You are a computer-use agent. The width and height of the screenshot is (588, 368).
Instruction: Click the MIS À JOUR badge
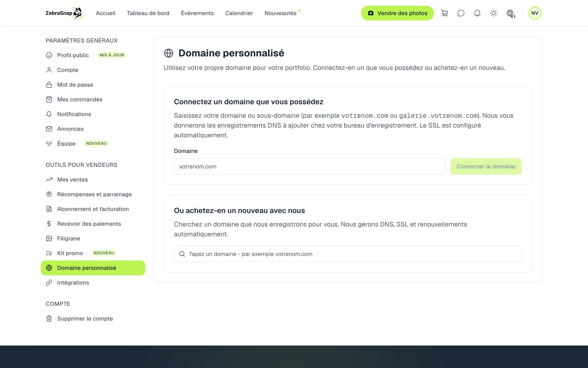click(112, 55)
